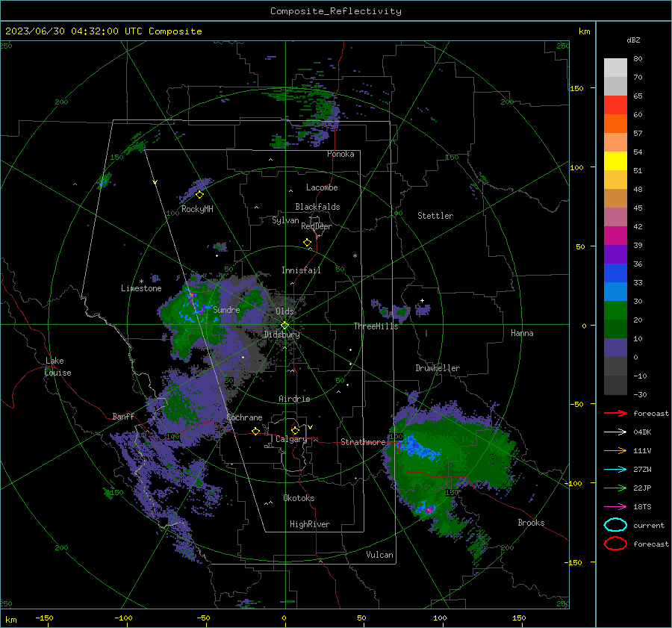
Task: Click the magenta 18TS arrow icon
Action: click(615, 507)
